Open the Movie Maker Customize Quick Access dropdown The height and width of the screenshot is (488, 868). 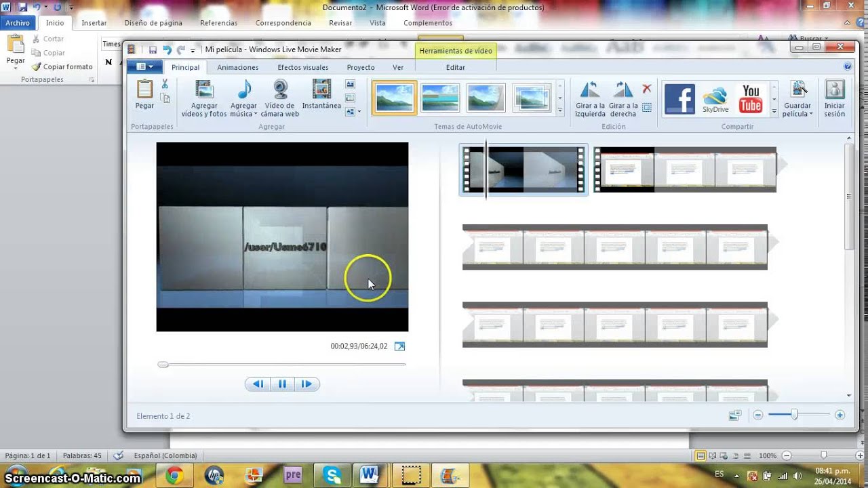point(193,51)
